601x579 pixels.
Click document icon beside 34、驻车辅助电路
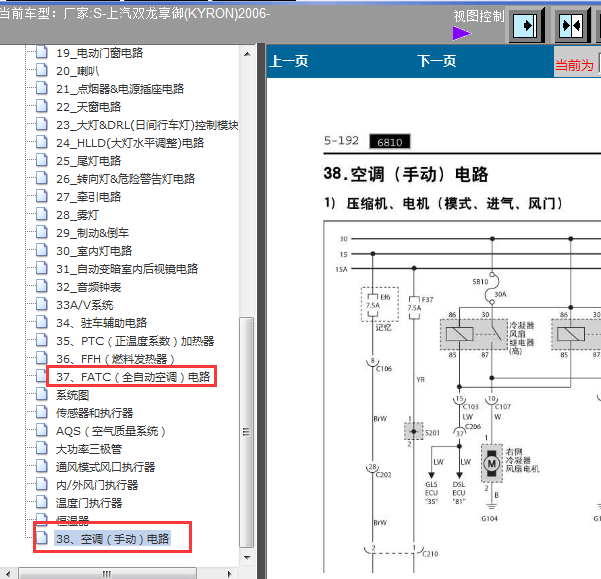(x=41, y=322)
